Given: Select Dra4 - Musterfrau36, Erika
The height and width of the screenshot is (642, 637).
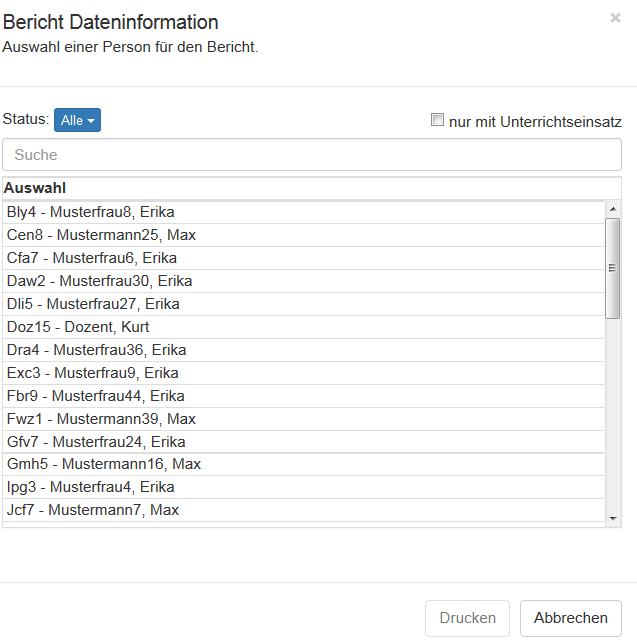Looking at the screenshot, I should [x=96, y=350].
